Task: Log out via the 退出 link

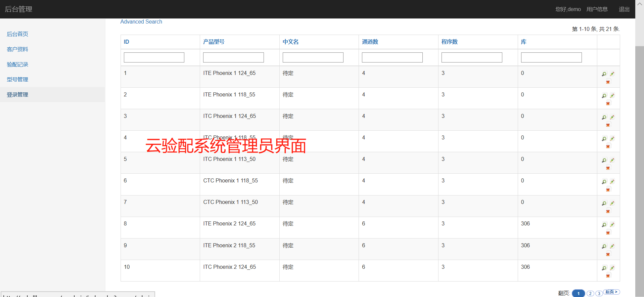Action: (624, 9)
